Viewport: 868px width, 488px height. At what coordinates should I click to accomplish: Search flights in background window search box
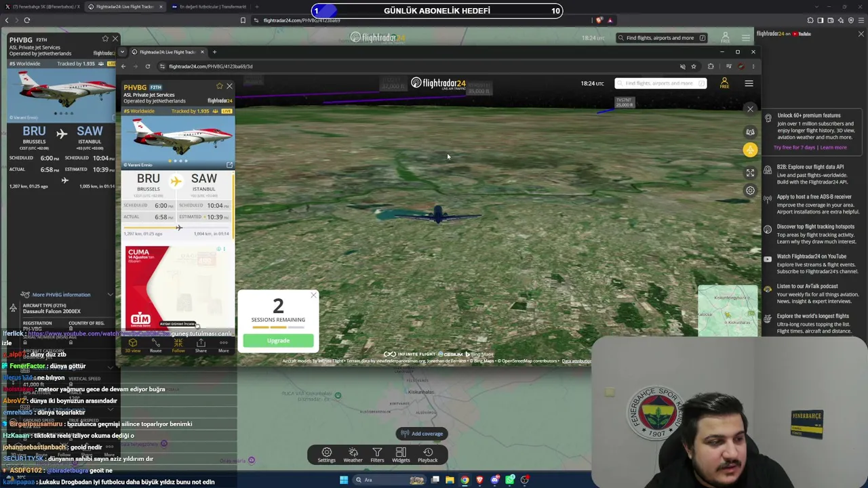pos(662,38)
